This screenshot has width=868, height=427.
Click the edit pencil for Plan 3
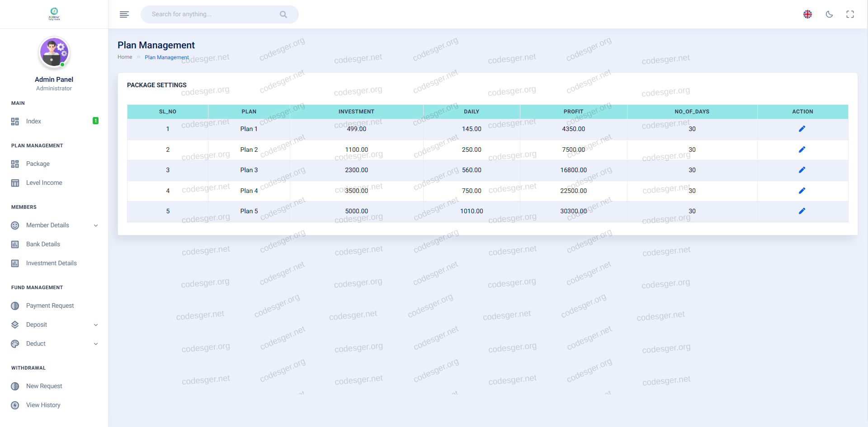(x=802, y=170)
